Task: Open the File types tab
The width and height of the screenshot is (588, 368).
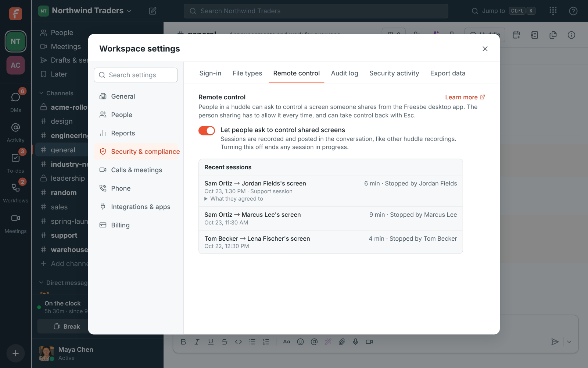Action: [x=247, y=73]
